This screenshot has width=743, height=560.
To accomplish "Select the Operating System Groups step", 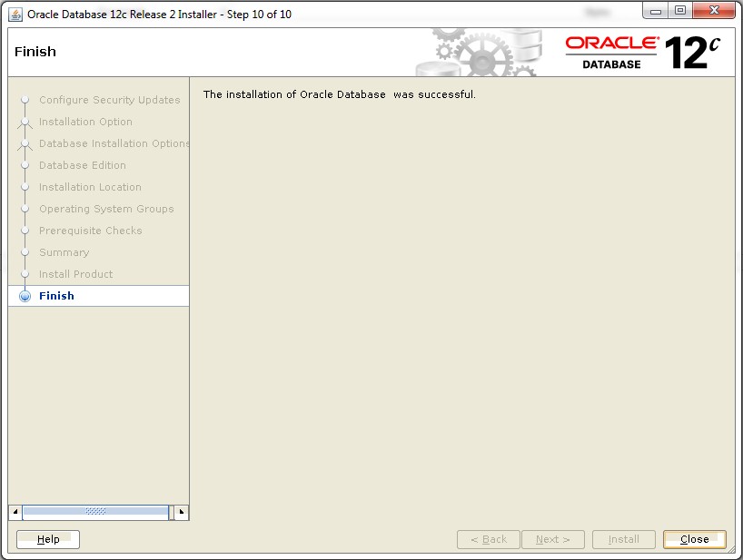I will tap(106, 209).
